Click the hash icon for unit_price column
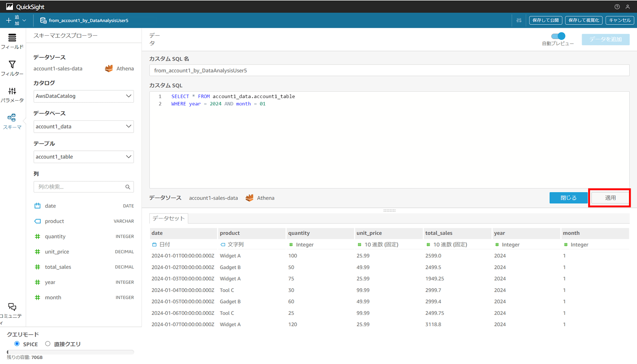The height and width of the screenshot is (364, 637). 38,252
